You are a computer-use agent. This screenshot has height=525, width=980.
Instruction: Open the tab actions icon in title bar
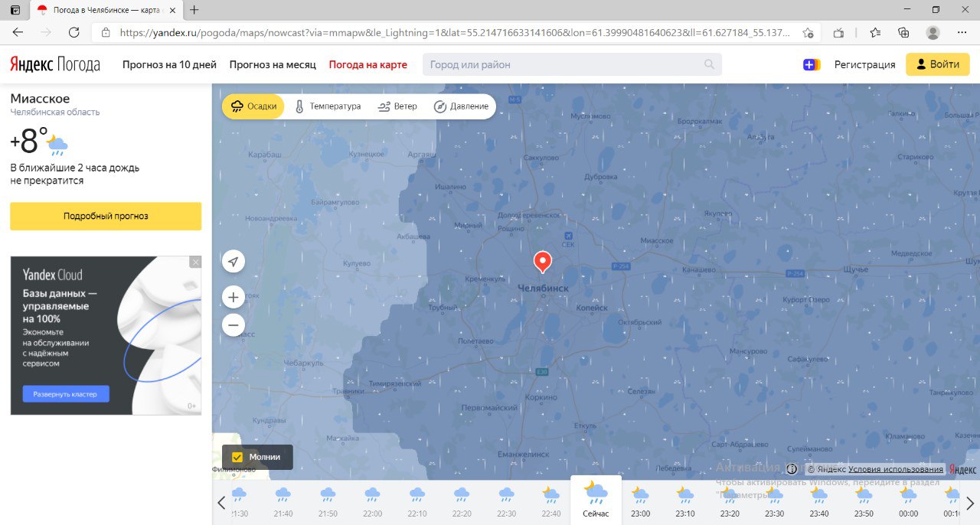point(15,10)
